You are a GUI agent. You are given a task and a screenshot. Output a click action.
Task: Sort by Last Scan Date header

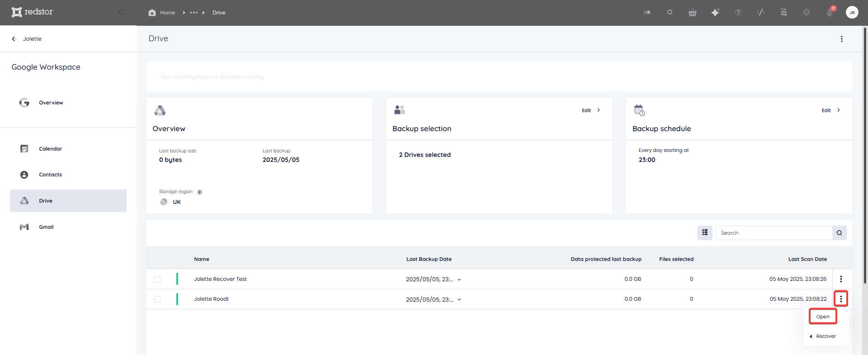click(x=807, y=259)
